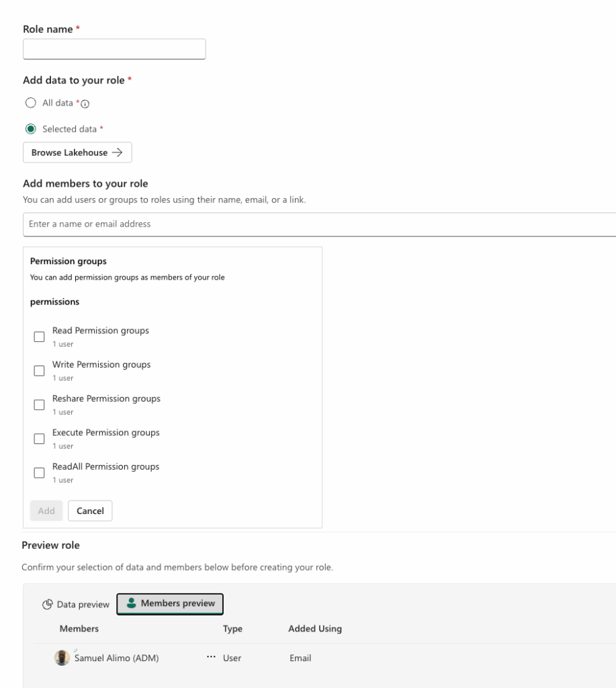616x688 pixels.
Task: Click the person icon on Members preview
Action: [x=131, y=603]
